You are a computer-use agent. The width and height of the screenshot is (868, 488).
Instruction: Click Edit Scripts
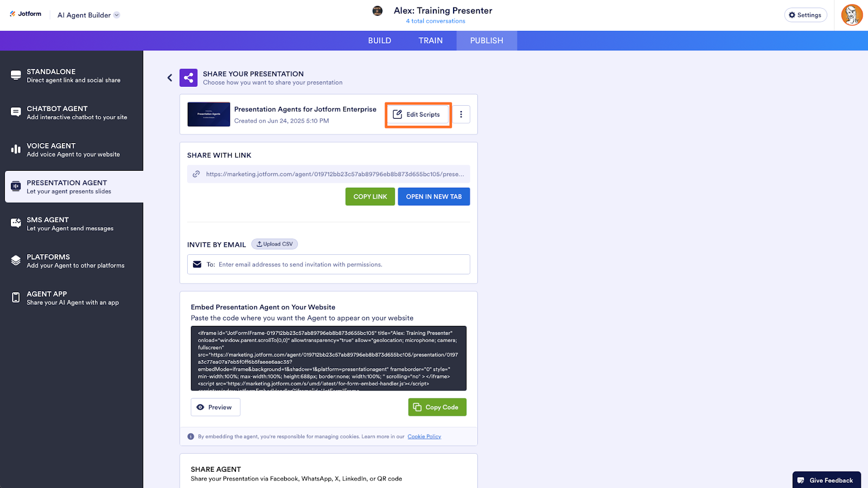pyautogui.click(x=418, y=114)
